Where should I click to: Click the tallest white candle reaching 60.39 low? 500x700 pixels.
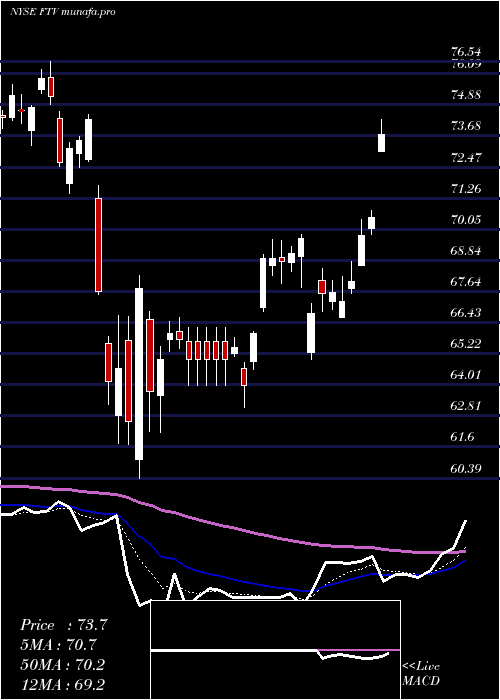point(139,374)
